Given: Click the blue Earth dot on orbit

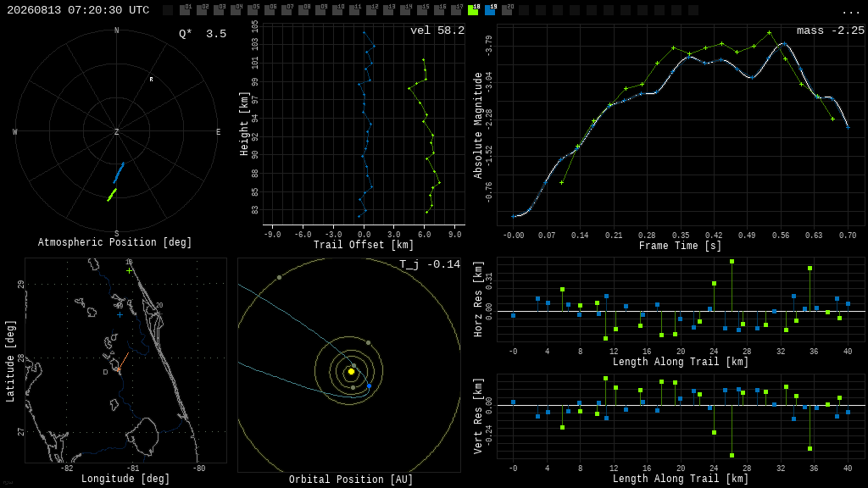Looking at the screenshot, I should [x=370, y=385].
